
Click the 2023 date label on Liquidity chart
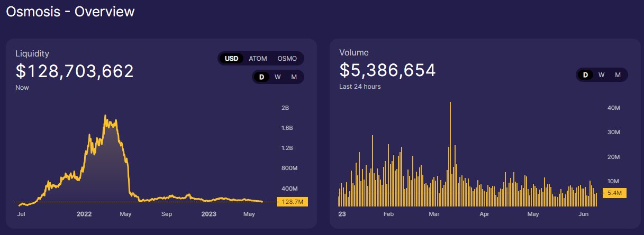click(x=208, y=214)
